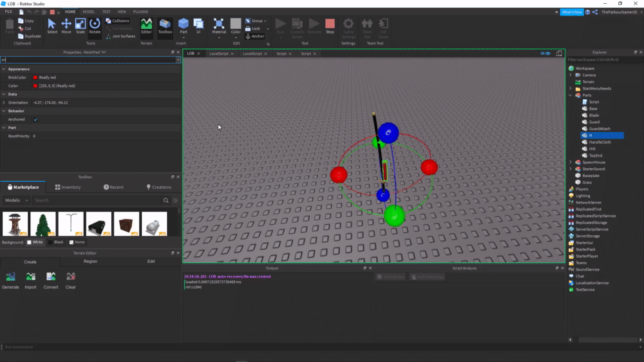Click the blue rotation handle at top
The height and width of the screenshot is (362, 644).
(388, 133)
